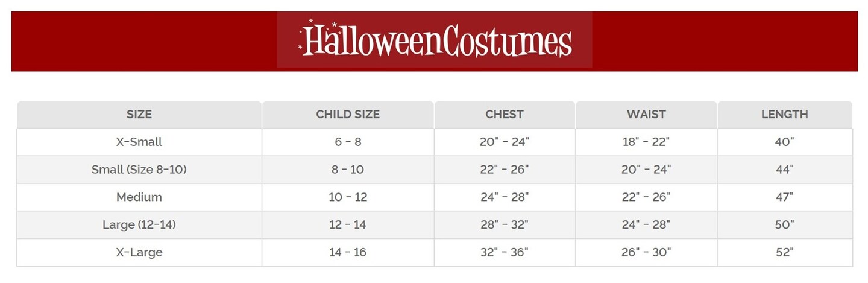
Task: Click the CHEST column header
Action: (505, 114)
